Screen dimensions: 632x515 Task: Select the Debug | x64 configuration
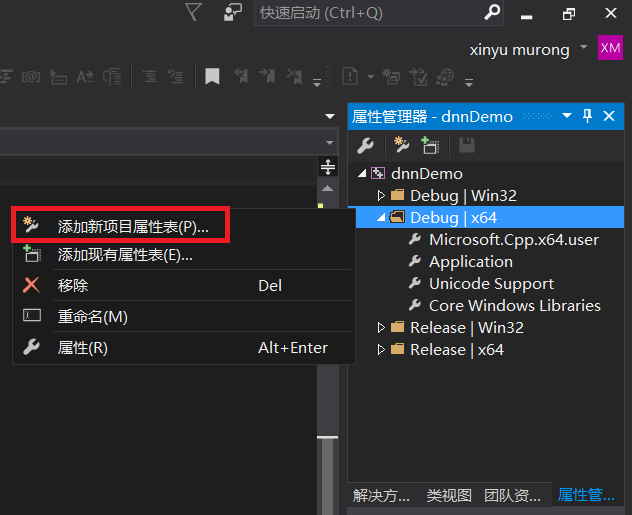(x=453, y=218)
